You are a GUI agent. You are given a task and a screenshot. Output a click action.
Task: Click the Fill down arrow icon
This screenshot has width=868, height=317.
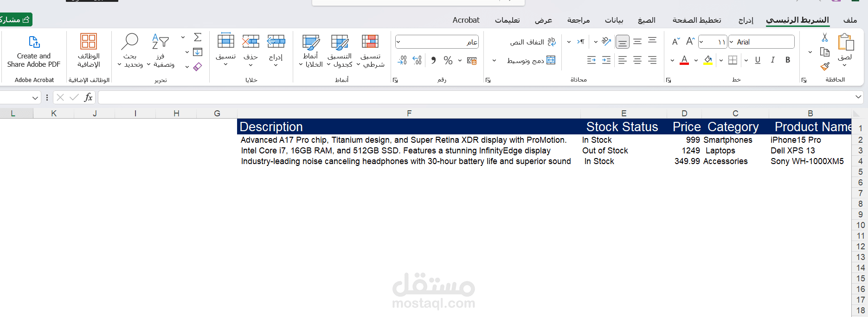coord(198,52)
